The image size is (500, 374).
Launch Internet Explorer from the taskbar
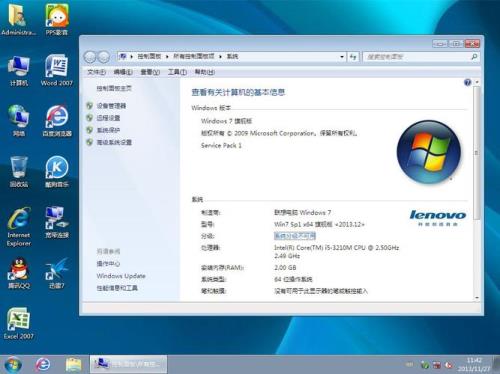click(x=43, y=364)
